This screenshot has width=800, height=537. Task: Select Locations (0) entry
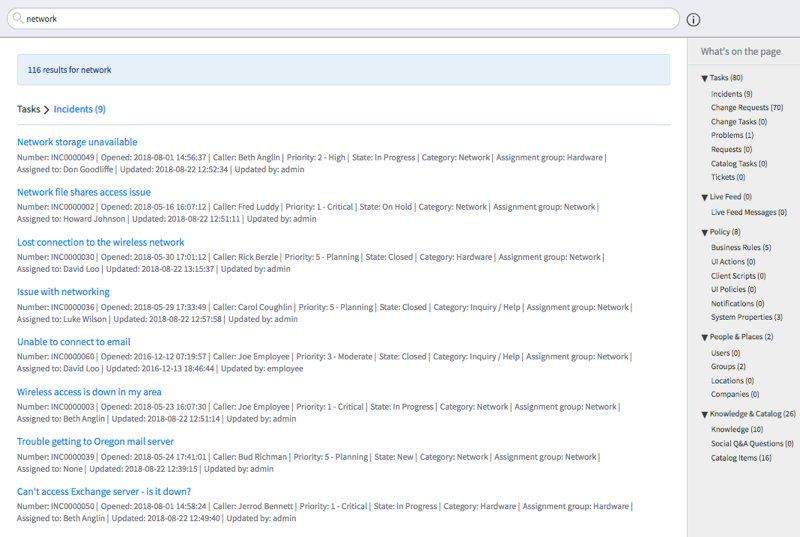click(732, 381)
